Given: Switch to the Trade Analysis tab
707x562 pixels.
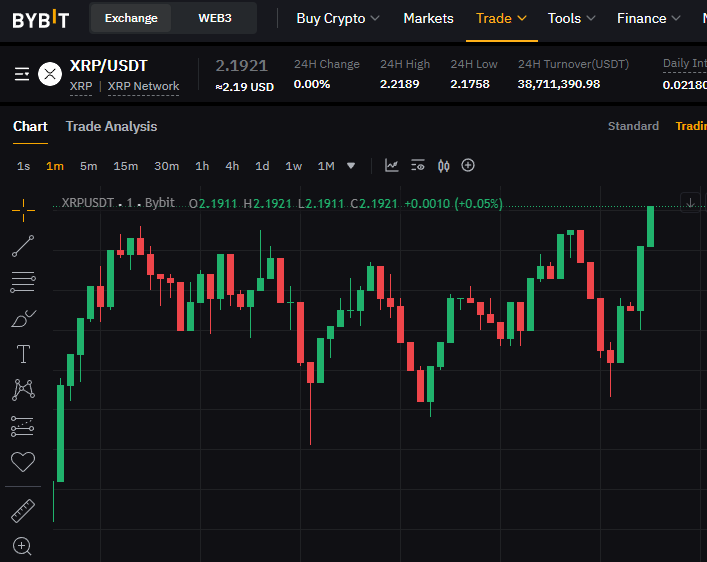Looking at the screenshot, I should pyautogui.click(x=111, y=126).
